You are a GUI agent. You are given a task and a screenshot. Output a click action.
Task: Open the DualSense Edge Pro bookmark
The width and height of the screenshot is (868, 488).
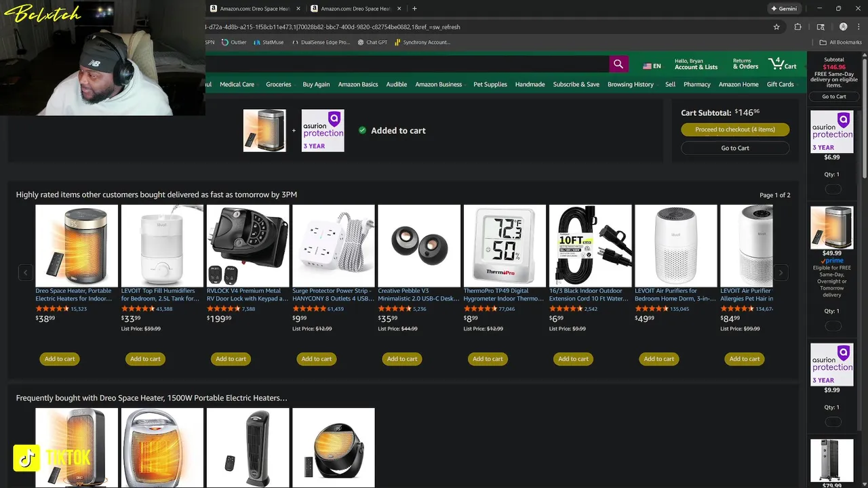321,42
